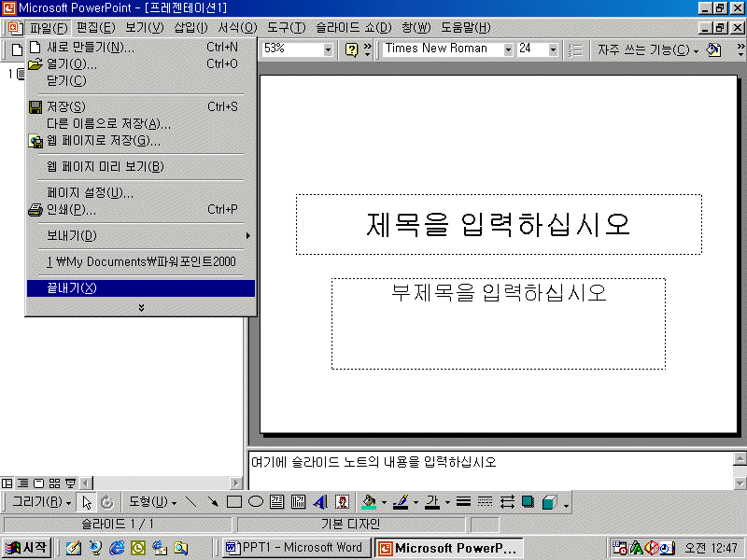
Task: Click the Apply Design Template icon
Action: [713, 49]
